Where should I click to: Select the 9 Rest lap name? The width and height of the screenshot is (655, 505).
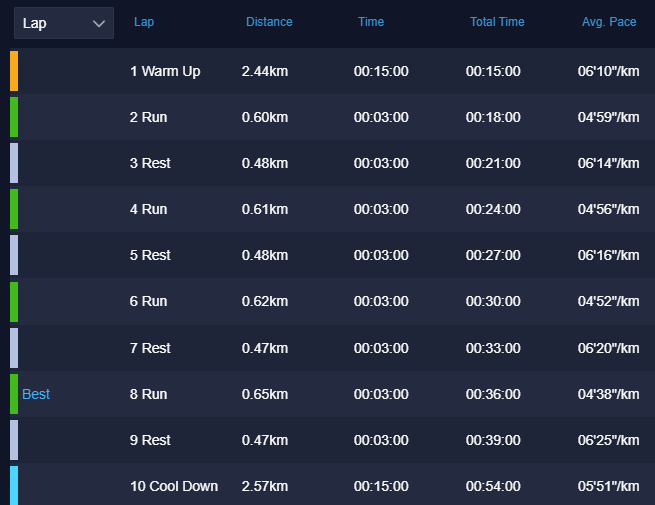[x=150, y=440]
